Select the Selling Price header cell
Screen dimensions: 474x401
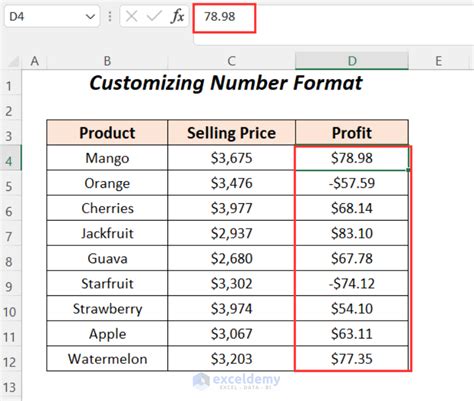tap(231, 133)
